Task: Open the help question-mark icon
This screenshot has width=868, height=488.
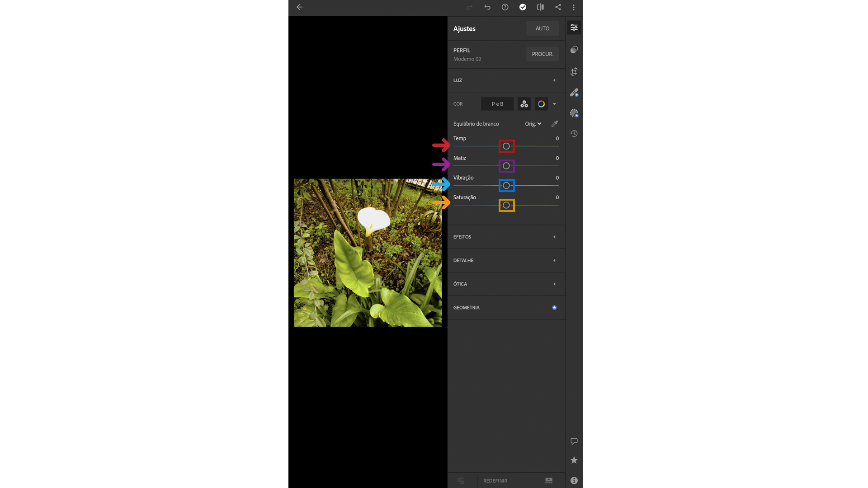Action: 505,7
